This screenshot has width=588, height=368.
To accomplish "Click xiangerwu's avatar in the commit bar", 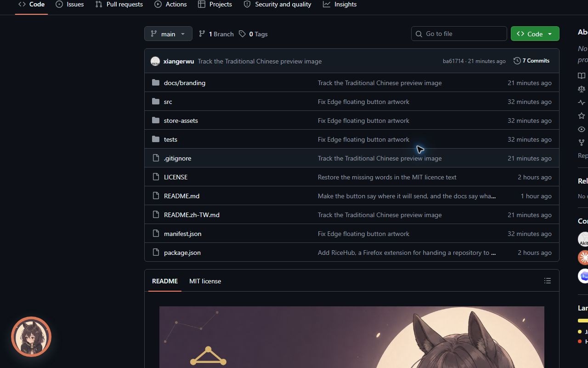I will coord(155,61).
